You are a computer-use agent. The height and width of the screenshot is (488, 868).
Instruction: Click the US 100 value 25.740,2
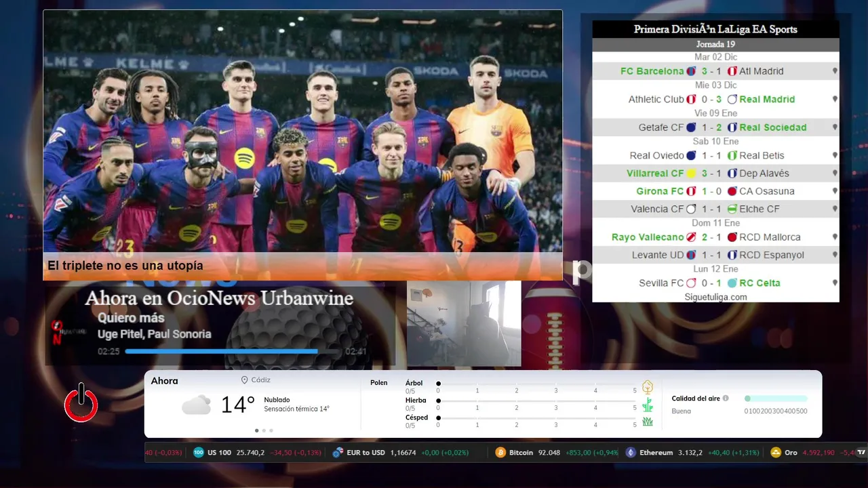[250, 452]
